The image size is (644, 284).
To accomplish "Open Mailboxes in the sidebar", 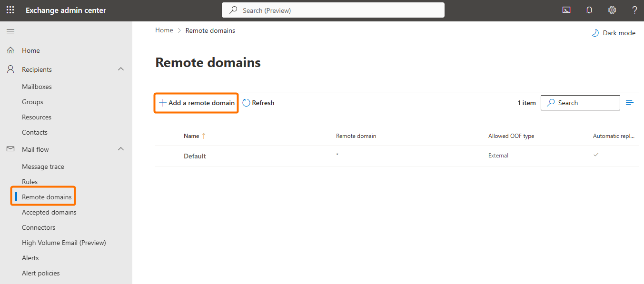I will click(37, 87).
